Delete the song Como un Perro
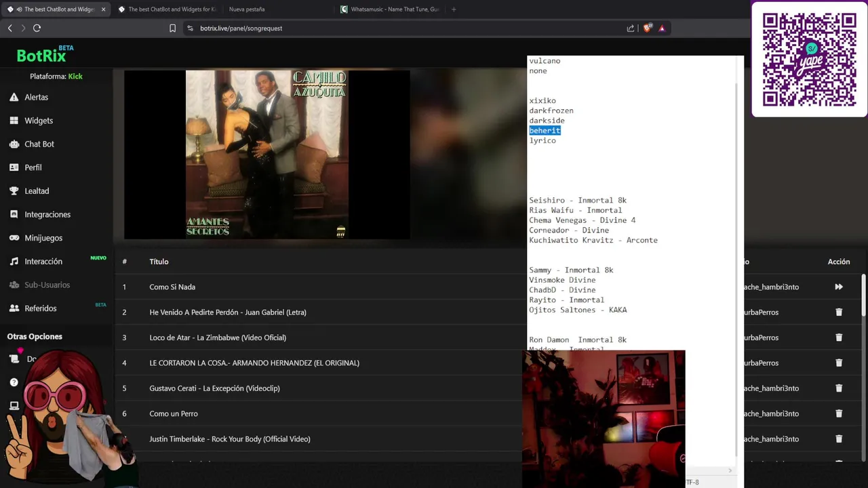The width and height of the screenshot is (868, 488). pos(839,413)
